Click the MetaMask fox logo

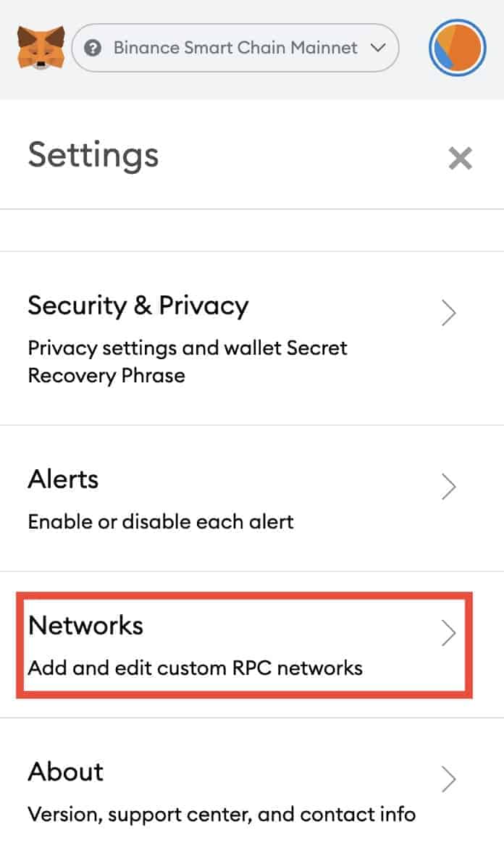click(41, 48)
